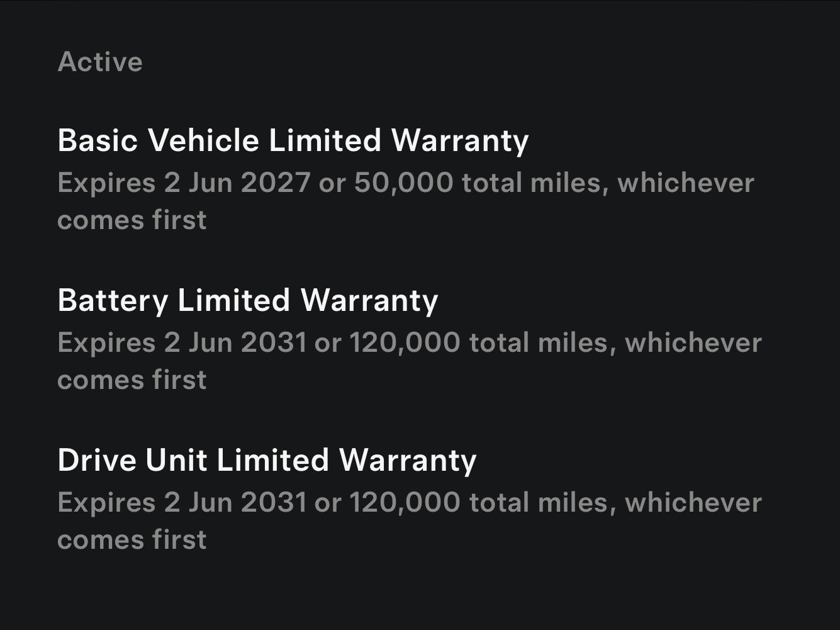Click 'comes first' under Basic Vehicle warranty
840x630 pixels.
132,220
